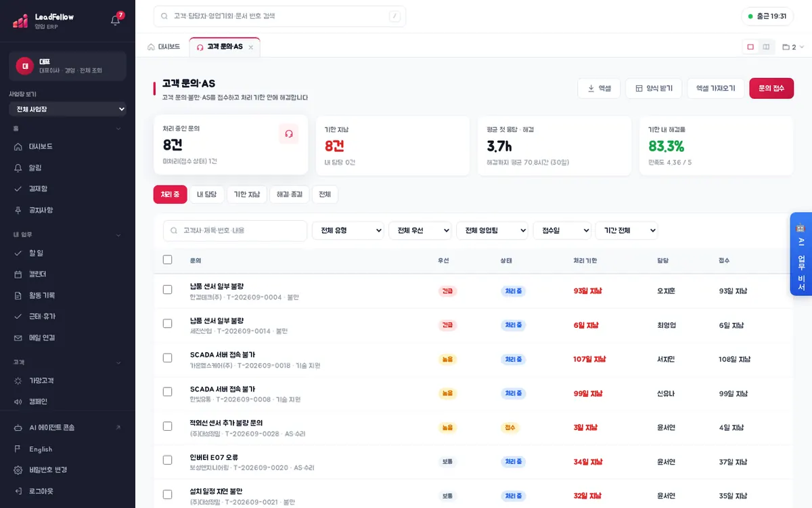Open 메일 연결 in the sidebar
The height and width of the screenshot is (508, 812).
click(68, 337)
